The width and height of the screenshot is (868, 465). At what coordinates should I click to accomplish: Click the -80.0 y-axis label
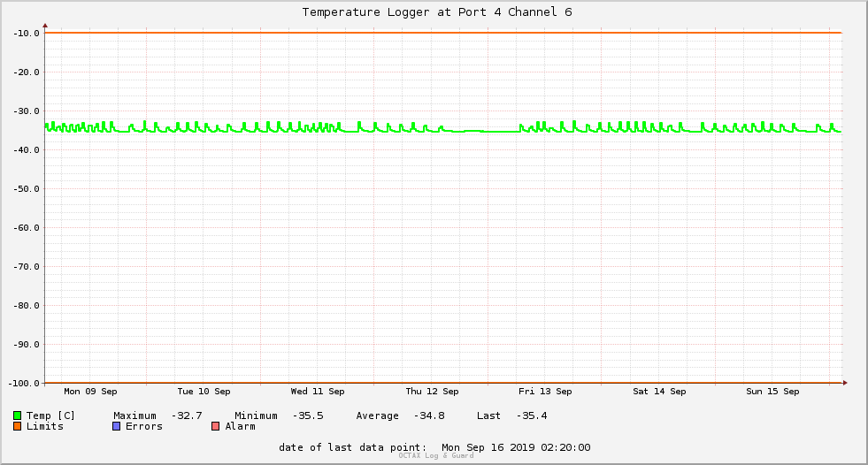pos(26,305)
